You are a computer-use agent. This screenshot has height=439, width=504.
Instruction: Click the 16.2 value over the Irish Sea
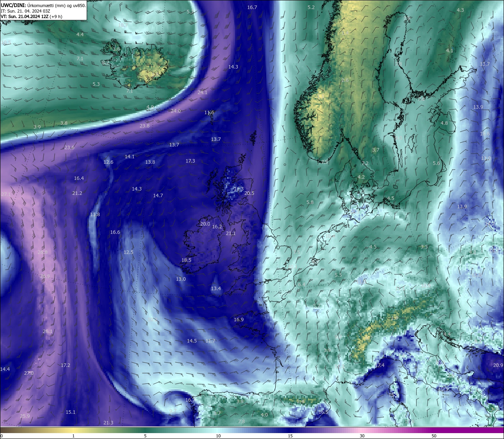click(x=217, y=227)
